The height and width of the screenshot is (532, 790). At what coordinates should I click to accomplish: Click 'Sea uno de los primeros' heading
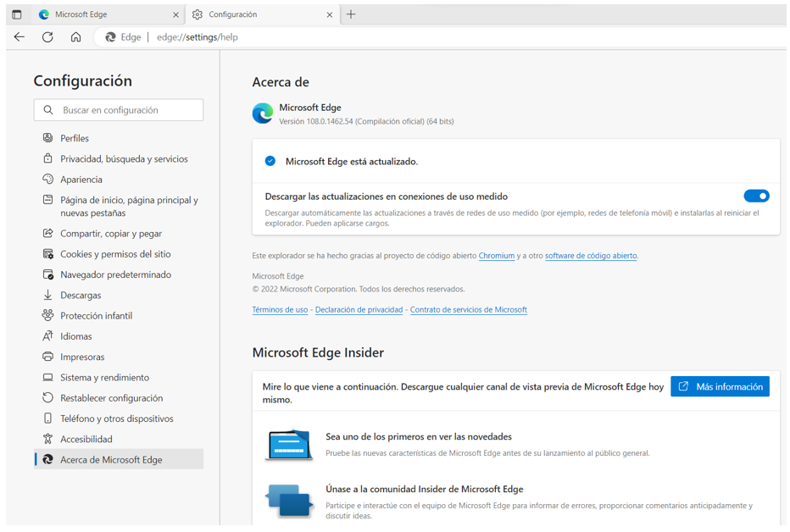point(418,437)
